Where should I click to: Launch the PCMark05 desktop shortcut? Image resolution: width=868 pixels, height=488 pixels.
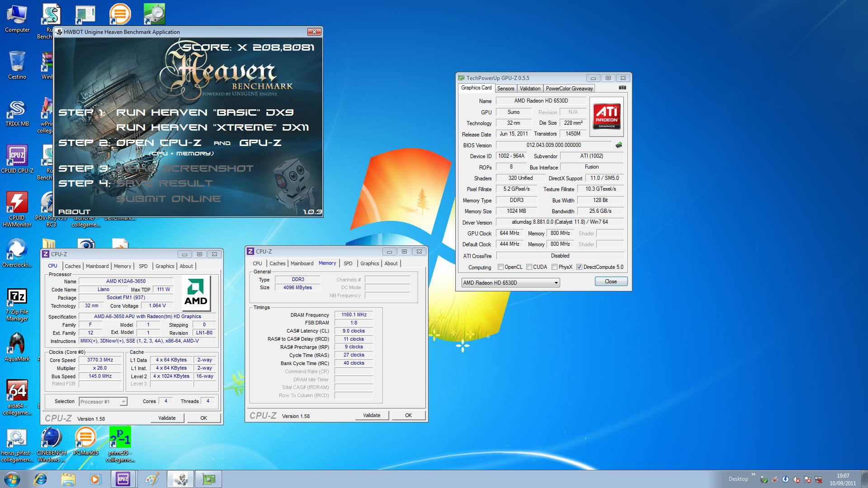tap(85, 441)
